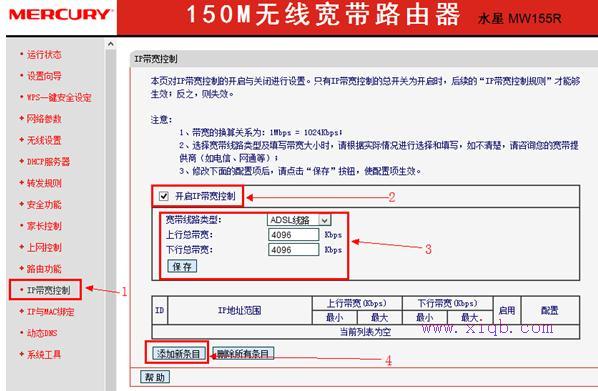Select IP带宽控制 in the sidebar

[48, 290]
